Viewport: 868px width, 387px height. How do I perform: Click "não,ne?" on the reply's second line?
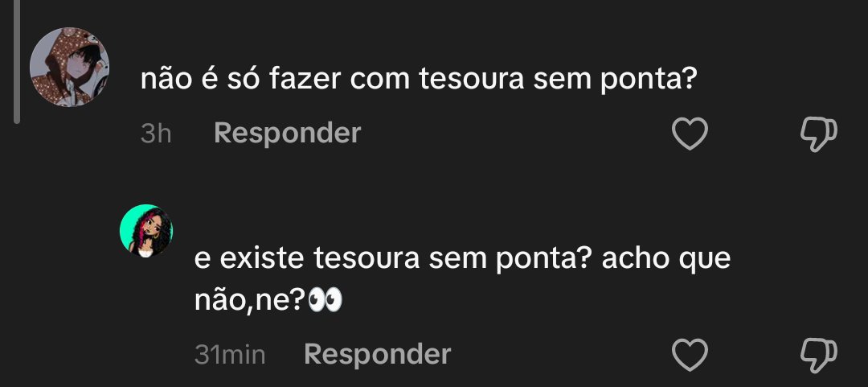pyautogui.click(x=250, y=302)
